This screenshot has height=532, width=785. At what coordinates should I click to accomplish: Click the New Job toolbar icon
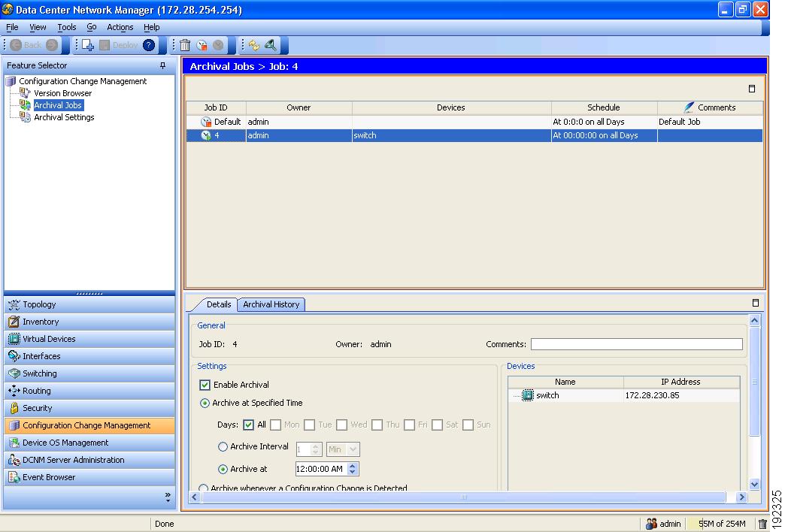[x=86, y=45]
